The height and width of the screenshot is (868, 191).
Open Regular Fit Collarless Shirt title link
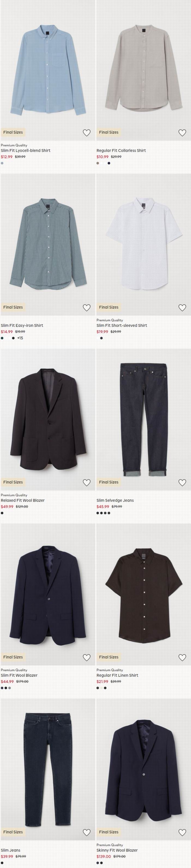point(121,151)
